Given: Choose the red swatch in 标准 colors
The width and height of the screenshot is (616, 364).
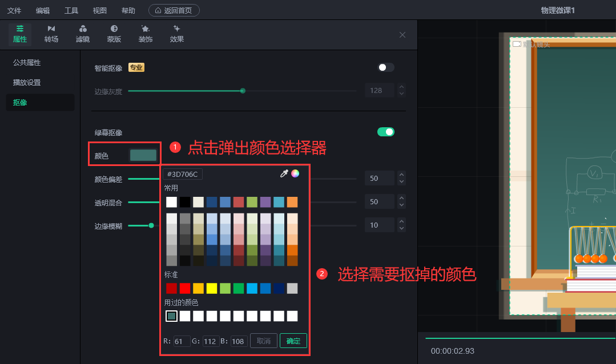Looking at the screenshot, I should click(185, 288).
